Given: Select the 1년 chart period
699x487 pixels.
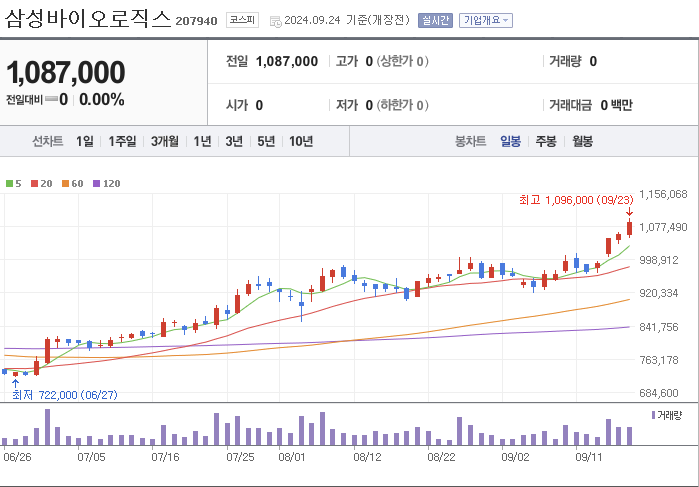Looking at the screenshot, I should point(203,141).
